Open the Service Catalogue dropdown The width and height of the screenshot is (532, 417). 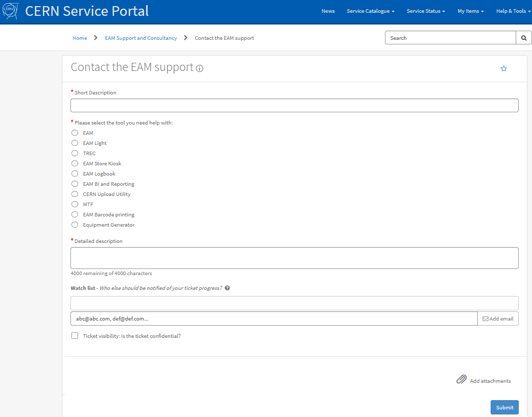[x=370, y=11]
